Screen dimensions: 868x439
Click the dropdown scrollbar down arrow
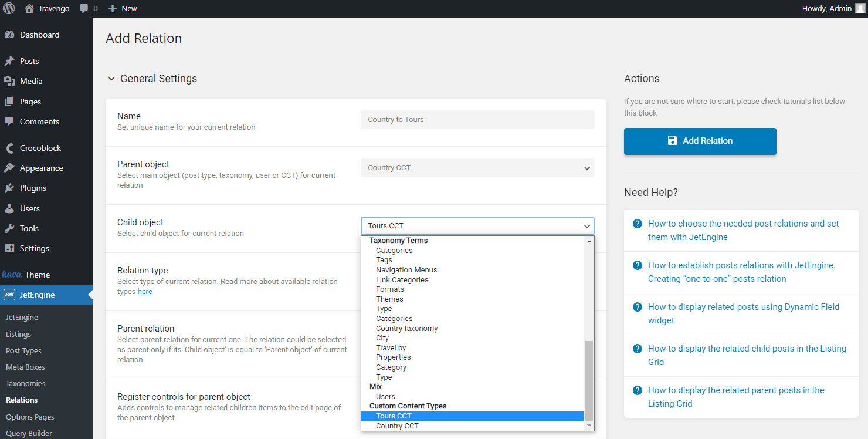pos(589,426)
